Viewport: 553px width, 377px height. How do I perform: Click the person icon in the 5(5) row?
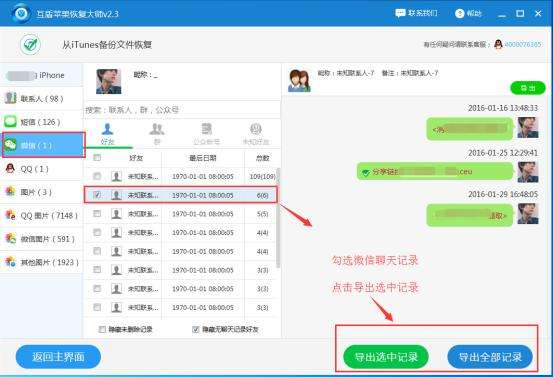click(x=116, y=214)
